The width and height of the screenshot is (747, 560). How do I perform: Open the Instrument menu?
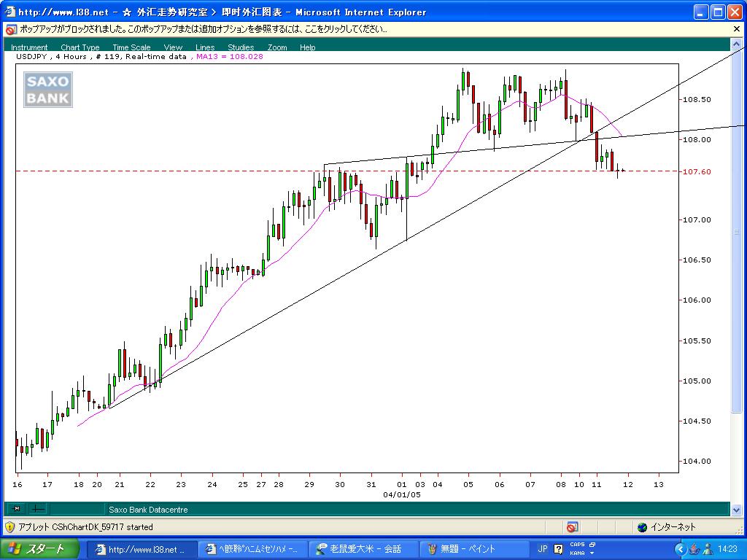tap(29, 47)
